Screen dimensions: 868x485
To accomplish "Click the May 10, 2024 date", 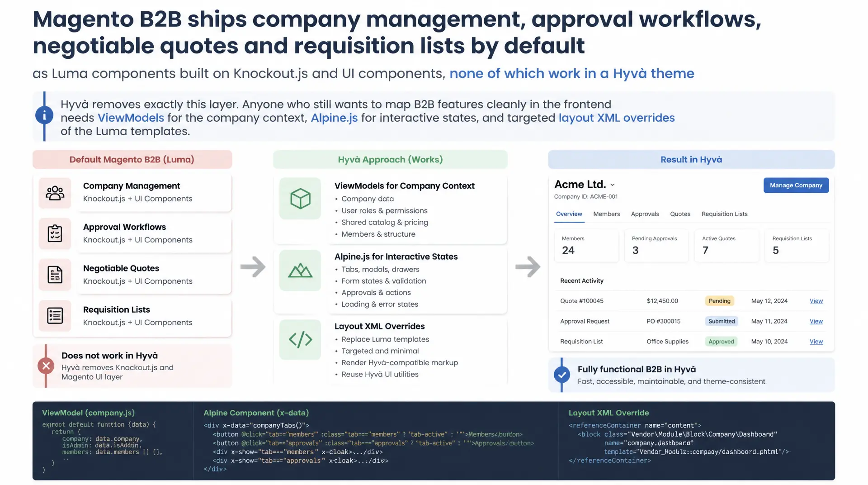I will coord(769,342).
